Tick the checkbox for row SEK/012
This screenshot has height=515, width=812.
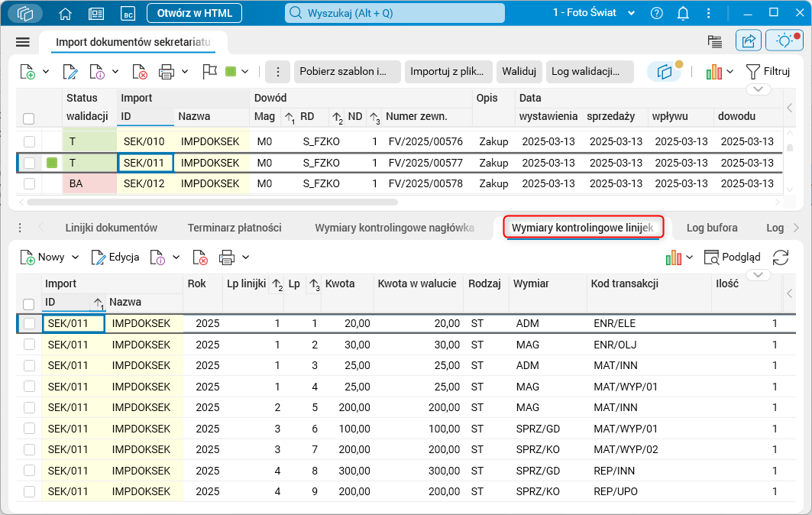29,183
